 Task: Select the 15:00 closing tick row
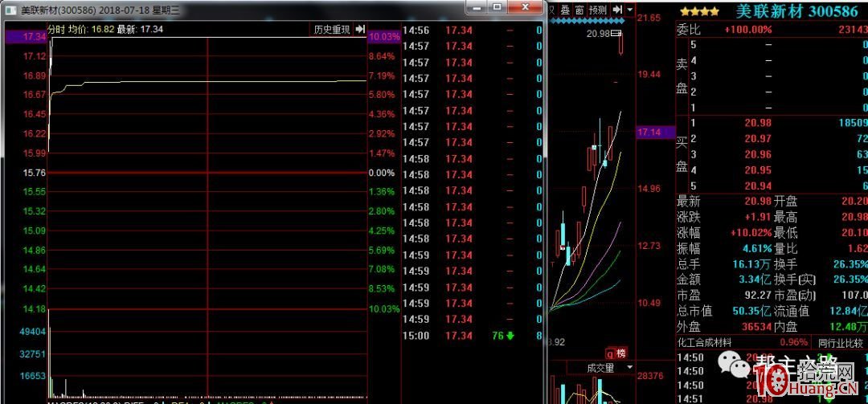point(473,336)
